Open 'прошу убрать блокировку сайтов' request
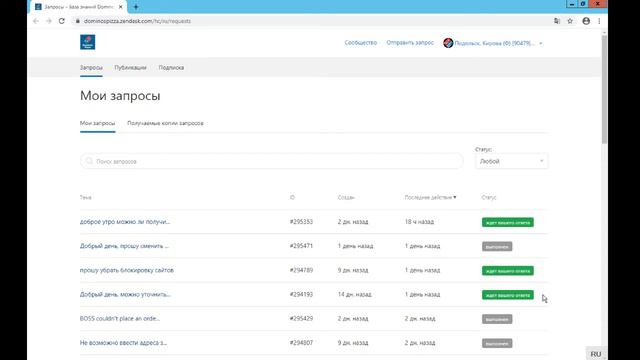The width and height of the screenshot is (640, 360). pyautogui.click(x=127, y=270)
